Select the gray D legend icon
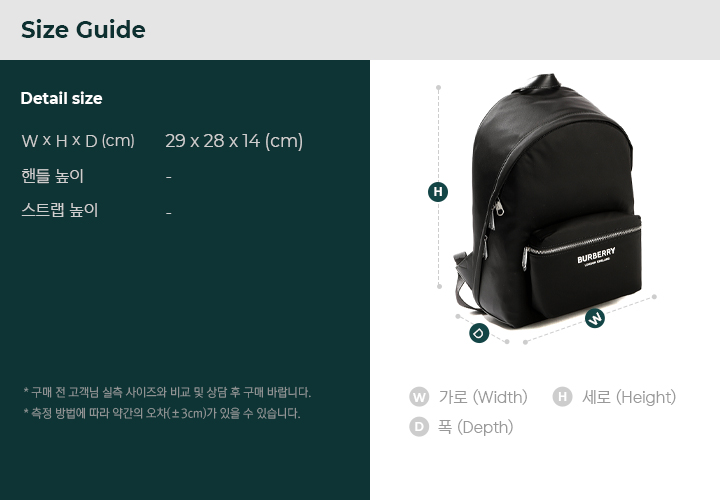Screen dimensions: 720x500 [x=419, y=427]
